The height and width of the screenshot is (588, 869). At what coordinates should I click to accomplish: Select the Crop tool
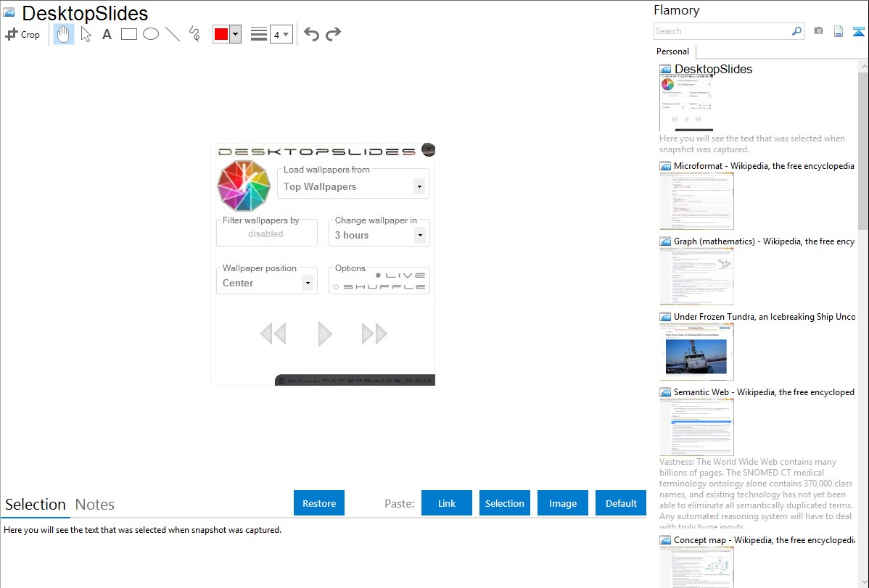(22, 34)
